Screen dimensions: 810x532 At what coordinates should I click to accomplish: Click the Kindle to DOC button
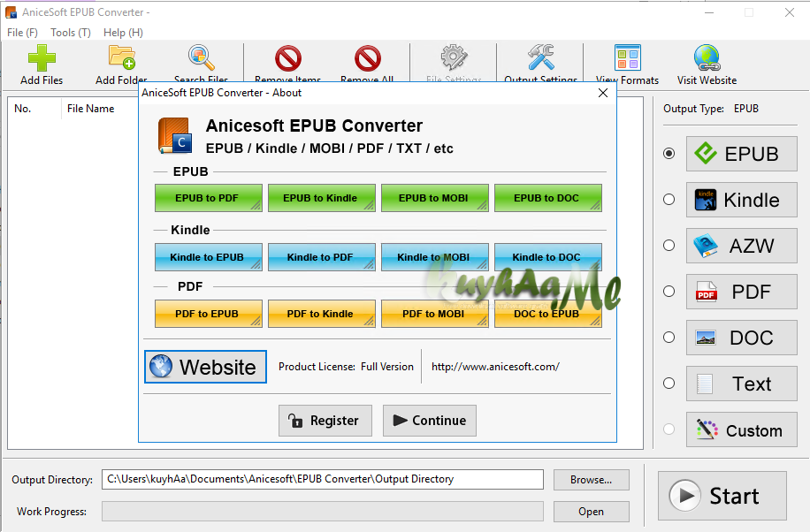(x=547, y=257)
